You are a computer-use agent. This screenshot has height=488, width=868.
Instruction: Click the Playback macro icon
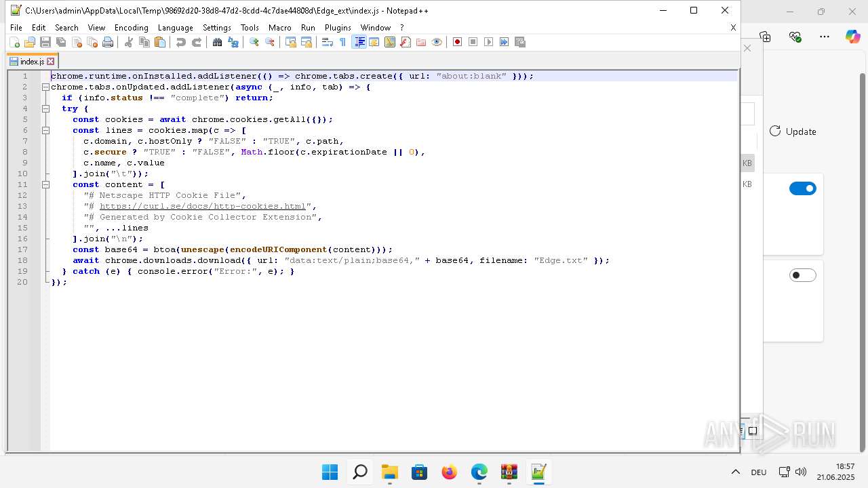point(489,42)
